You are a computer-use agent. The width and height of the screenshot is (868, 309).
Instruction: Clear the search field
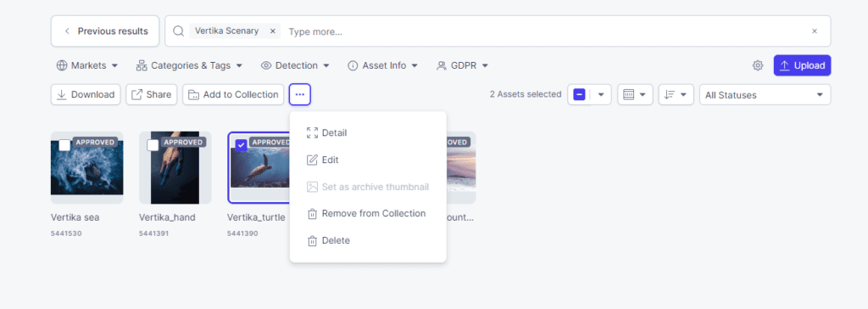(815, 31)
